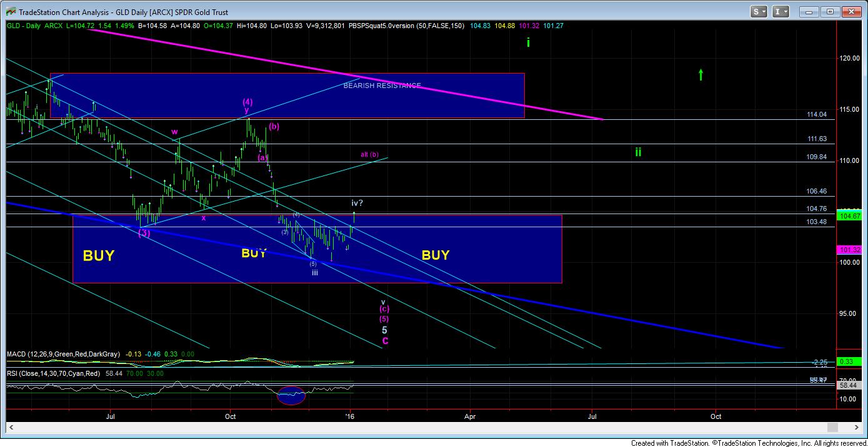
Task: Select the 'iv?' wave annotation
Action: coord(356,203)
